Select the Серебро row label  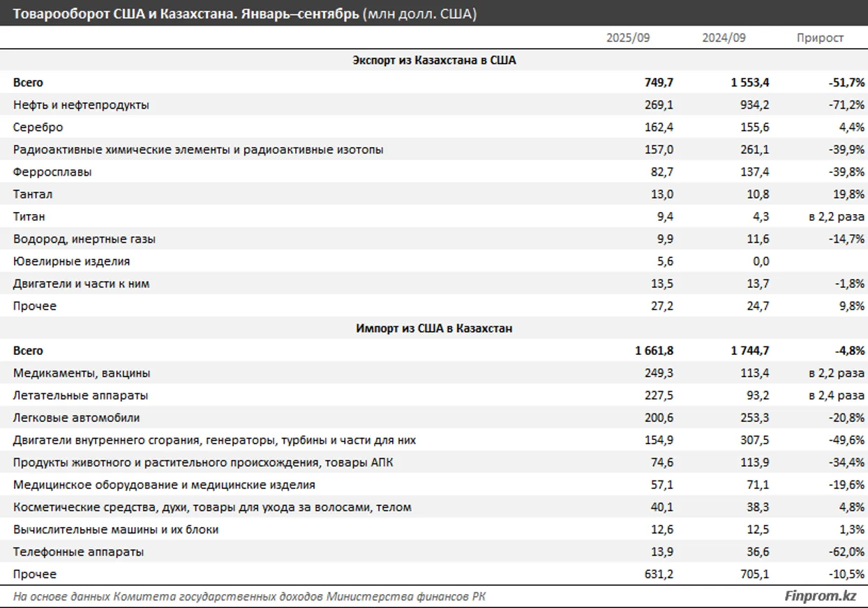38,128
